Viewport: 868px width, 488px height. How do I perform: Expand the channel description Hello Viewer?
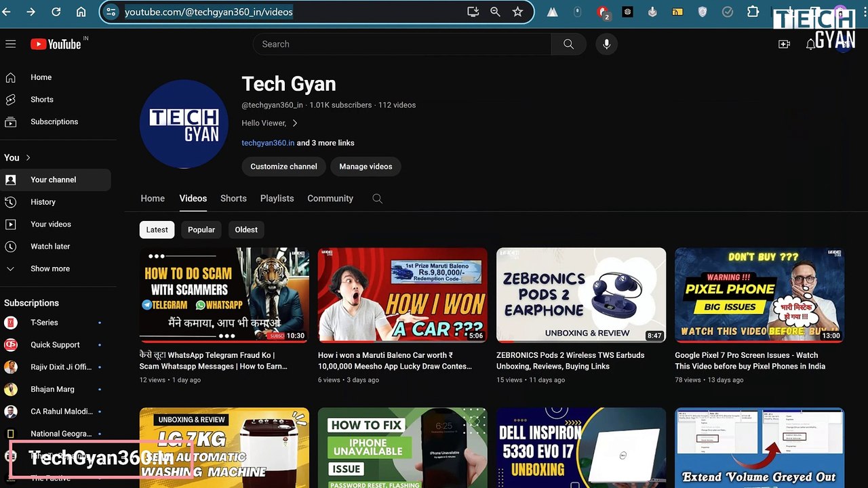[x=269, y=123]
